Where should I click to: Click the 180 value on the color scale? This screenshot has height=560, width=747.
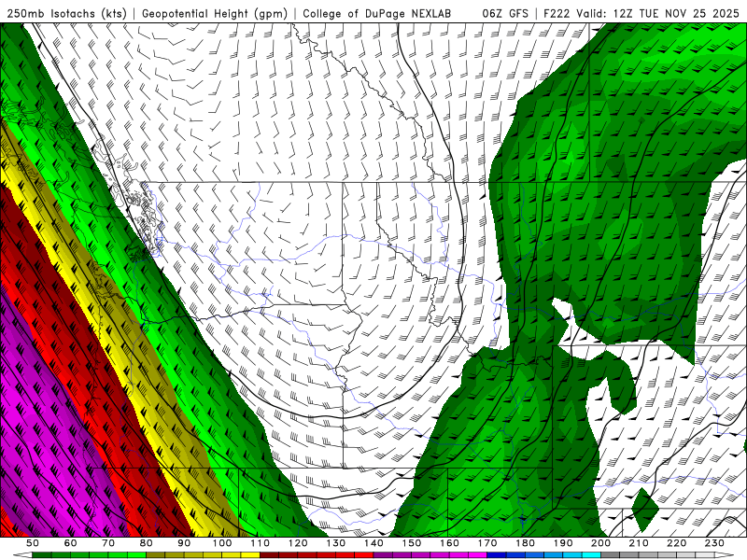tap(525, 543)
